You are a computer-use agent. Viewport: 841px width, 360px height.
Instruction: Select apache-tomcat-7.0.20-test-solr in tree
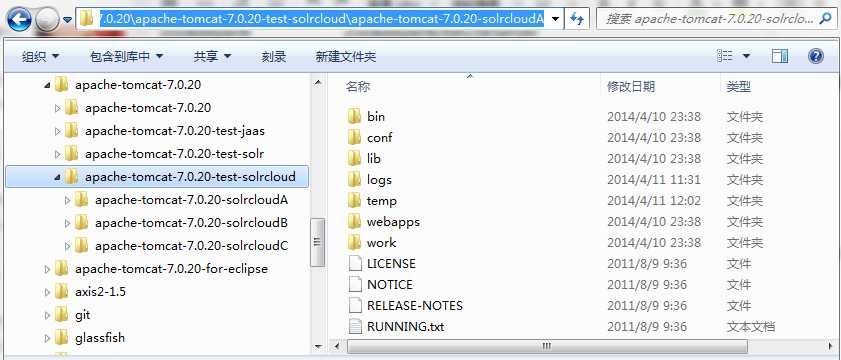[174, 153]
